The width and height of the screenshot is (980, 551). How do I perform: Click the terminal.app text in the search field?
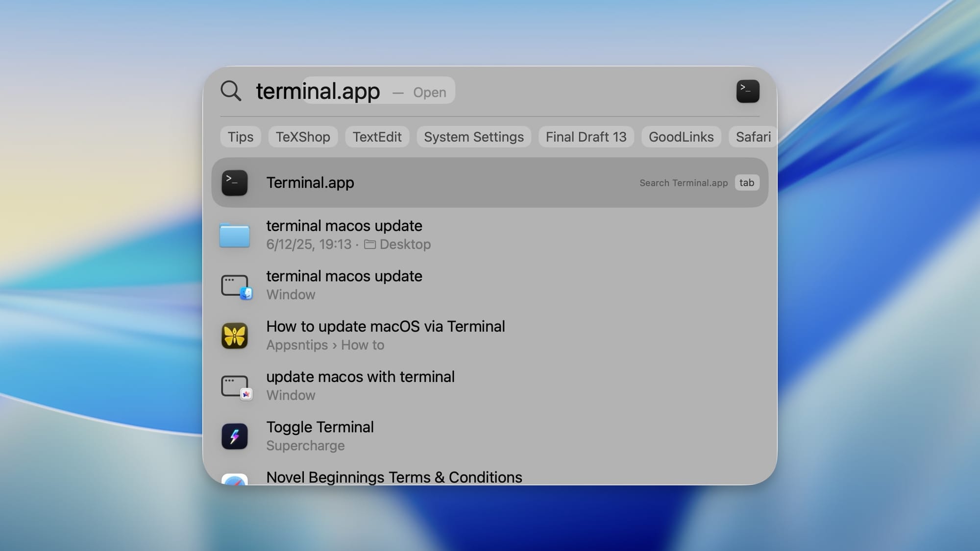click(318, 91)
